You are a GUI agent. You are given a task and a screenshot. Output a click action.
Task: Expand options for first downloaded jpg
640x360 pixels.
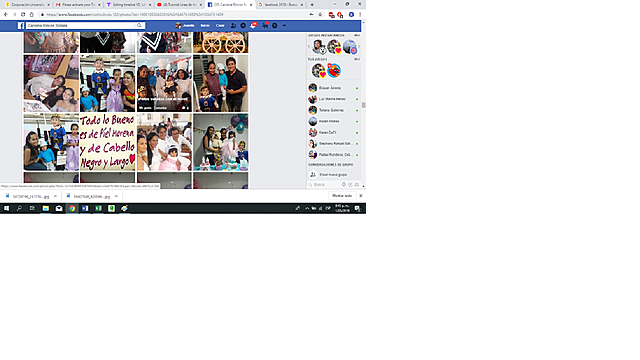pos(56,196)
